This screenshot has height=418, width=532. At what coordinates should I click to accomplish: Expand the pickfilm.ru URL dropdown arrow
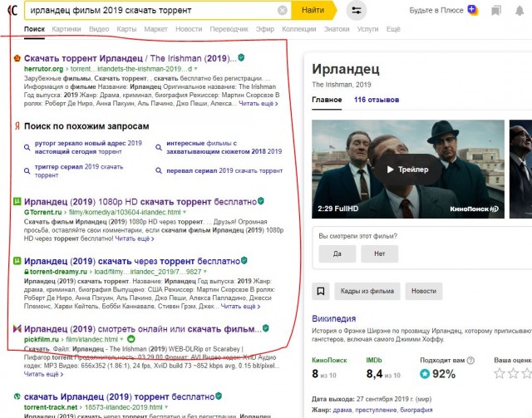tap(121, 339)
